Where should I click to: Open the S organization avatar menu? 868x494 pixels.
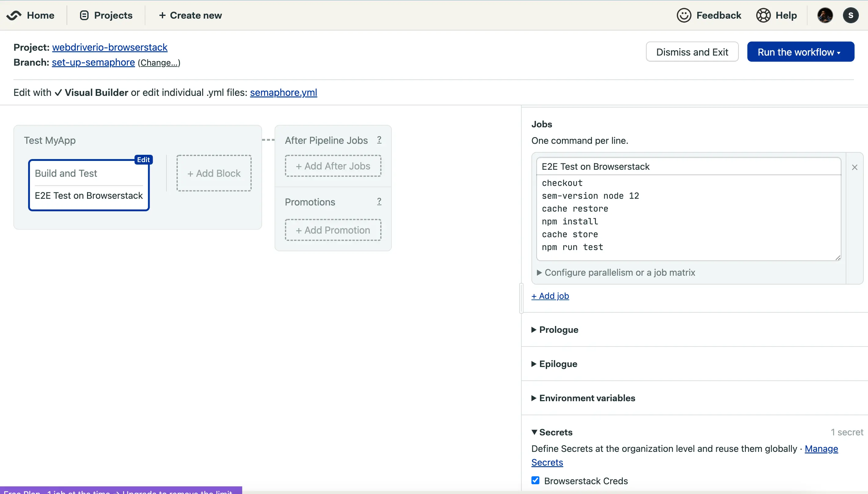pos(850,15)
